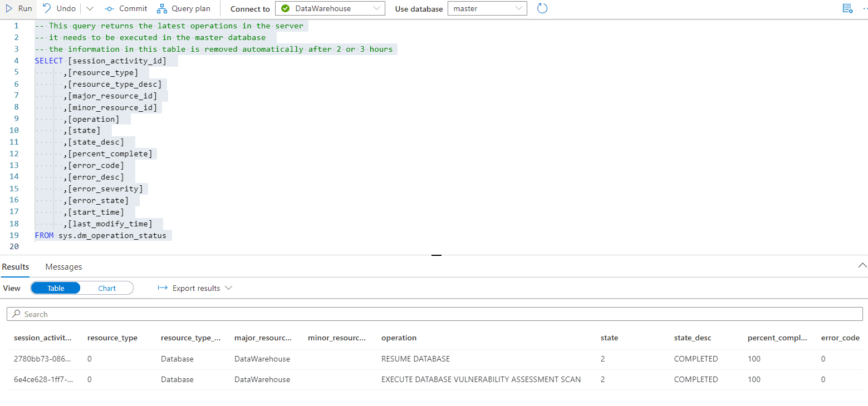The image size is (868, 406).
Task: Click the [last_modify_time] text on line 18
Action: pos(110,224)
